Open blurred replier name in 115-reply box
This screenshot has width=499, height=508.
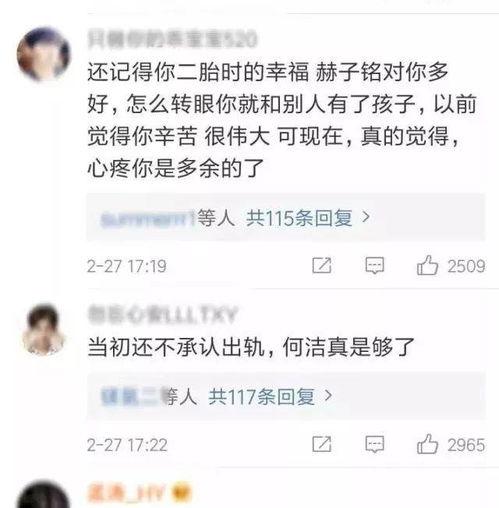coord(148,219)
